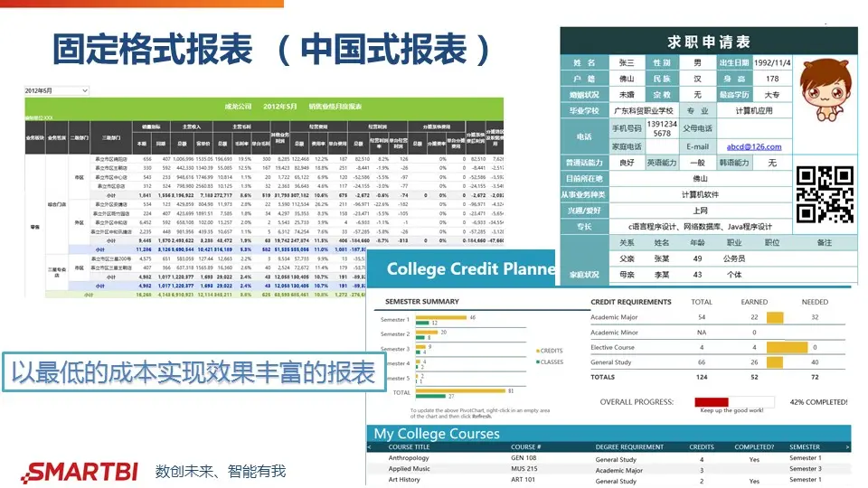Click the COMPLETED? column header

[x=754, y=447]
